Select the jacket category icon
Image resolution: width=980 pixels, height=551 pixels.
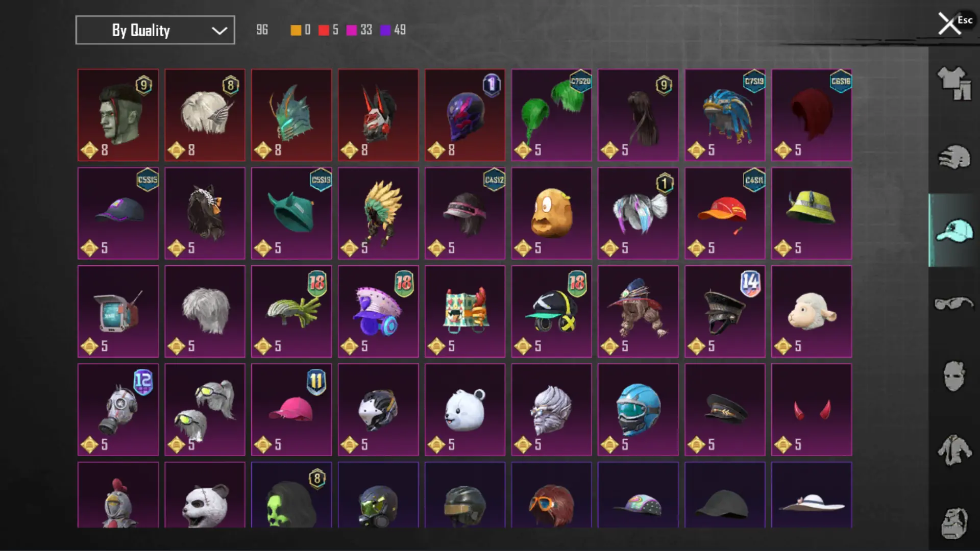(954, 450)
